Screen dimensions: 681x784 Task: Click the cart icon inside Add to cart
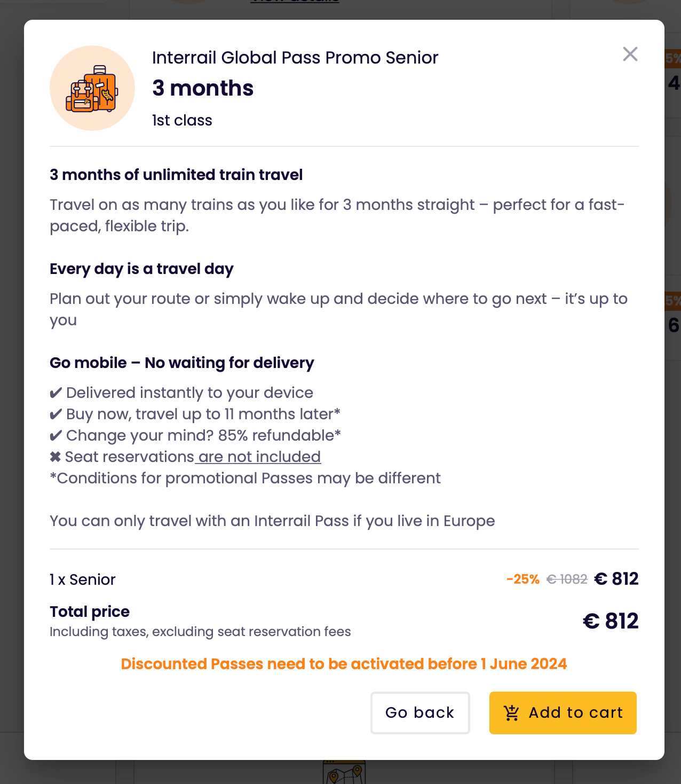pos(511,713)
